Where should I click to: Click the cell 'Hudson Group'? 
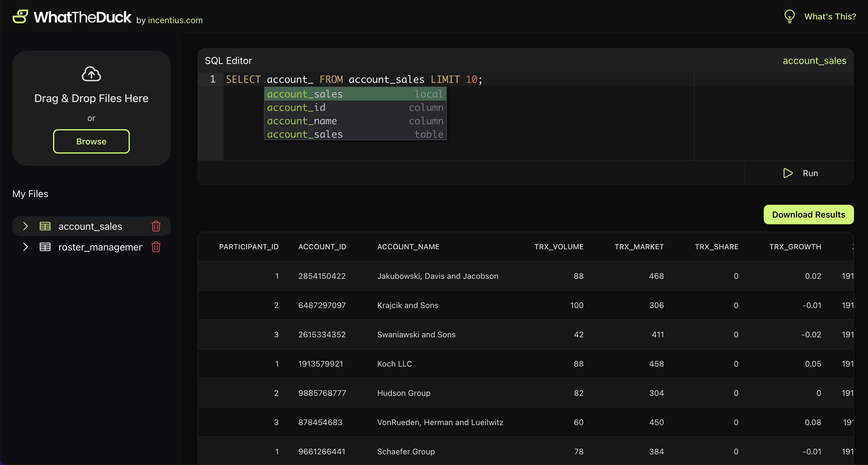[x=404, y=393]
